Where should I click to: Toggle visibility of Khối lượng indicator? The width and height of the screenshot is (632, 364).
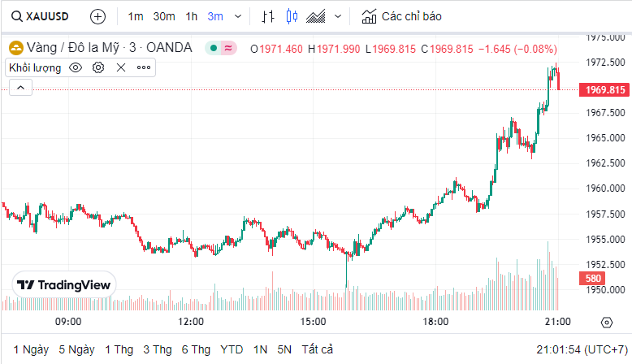pyautogui.click(x=76, y=67)
